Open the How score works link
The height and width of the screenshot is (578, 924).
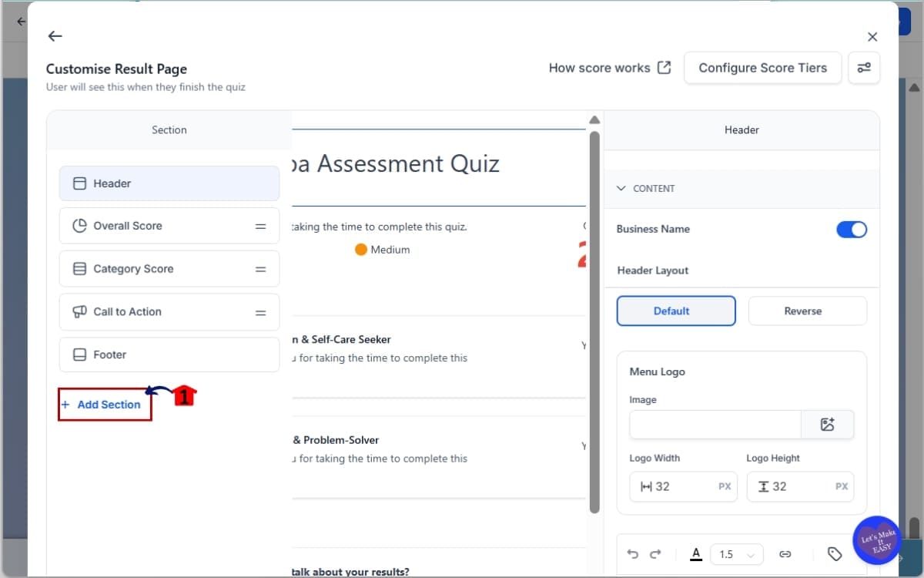(610, 68)
